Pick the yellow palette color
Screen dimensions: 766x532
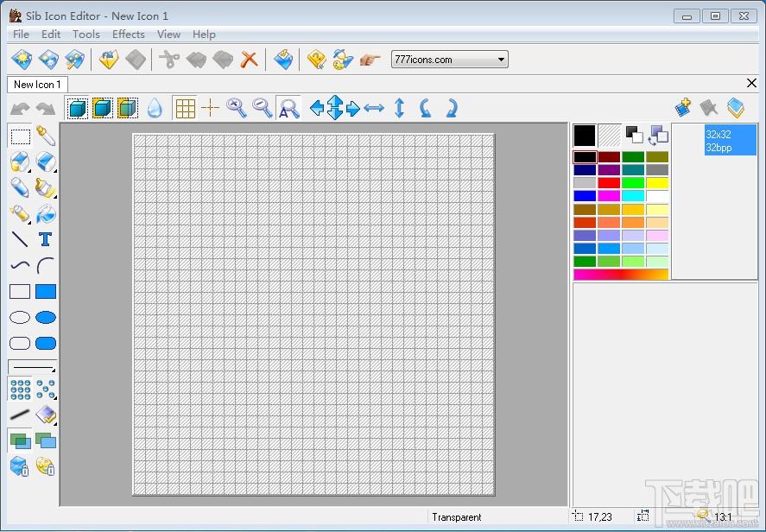coord(657,183)
